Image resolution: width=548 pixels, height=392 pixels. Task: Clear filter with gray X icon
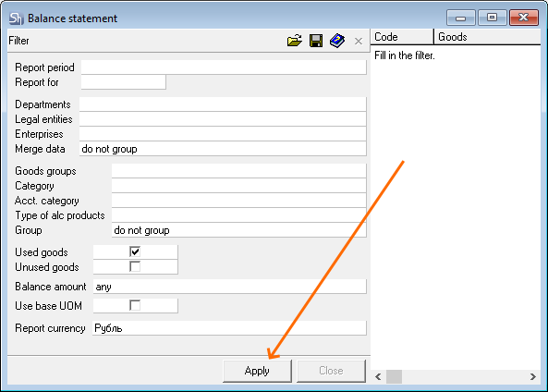pyautogui.click(x=359, y=42)
